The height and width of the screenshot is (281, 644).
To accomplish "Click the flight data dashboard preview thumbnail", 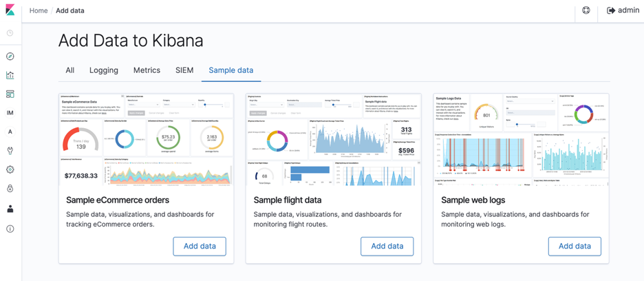I will [334, 139].
